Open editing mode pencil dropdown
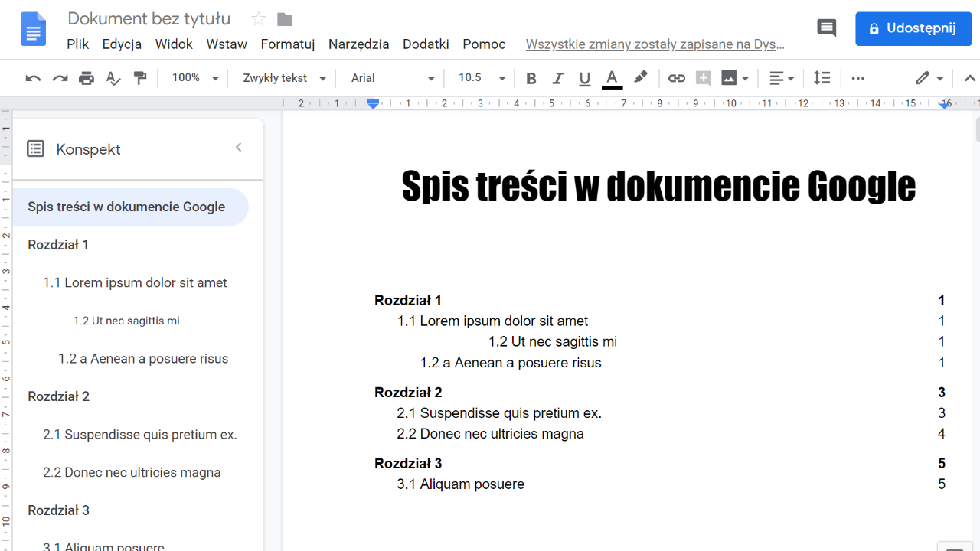The width and height of the screenshot is (980, 551). [929, 78]
